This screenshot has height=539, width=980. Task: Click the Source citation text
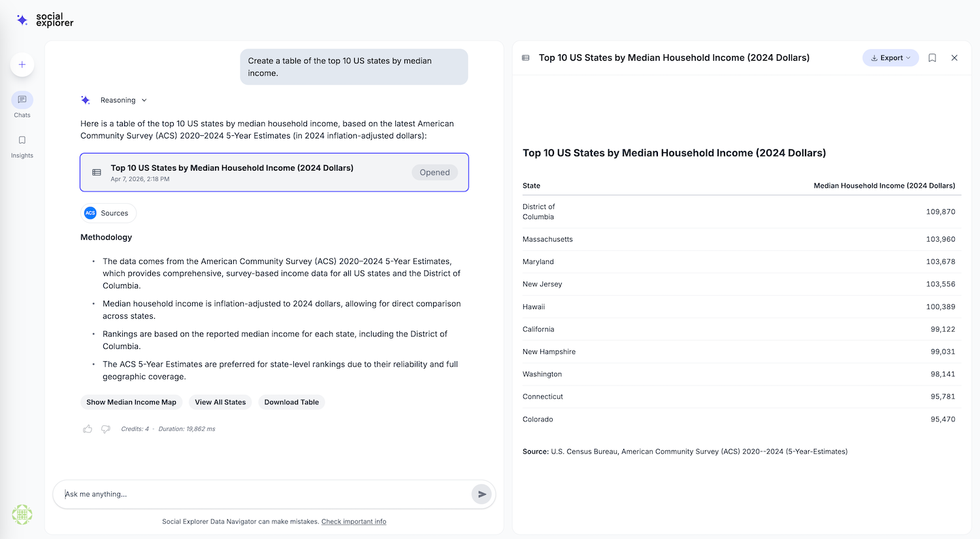click(x=685, y=451)
